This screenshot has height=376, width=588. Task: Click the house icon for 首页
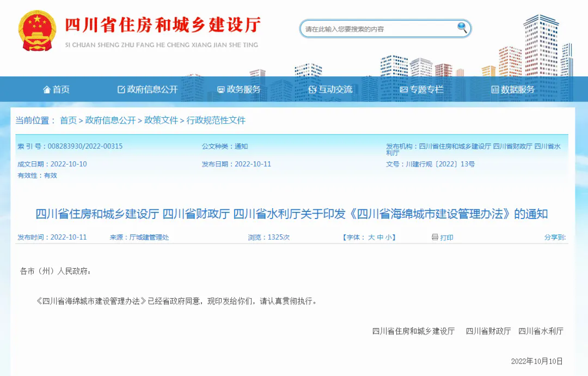(x=47, y=89)
